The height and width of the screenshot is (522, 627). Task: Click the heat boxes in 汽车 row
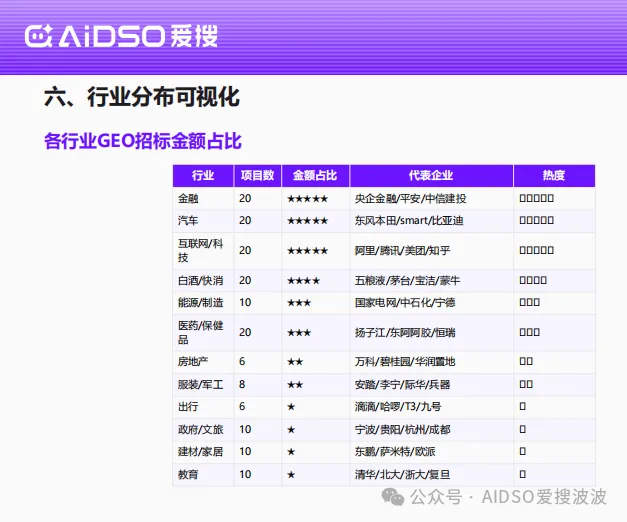pos(536,220)
